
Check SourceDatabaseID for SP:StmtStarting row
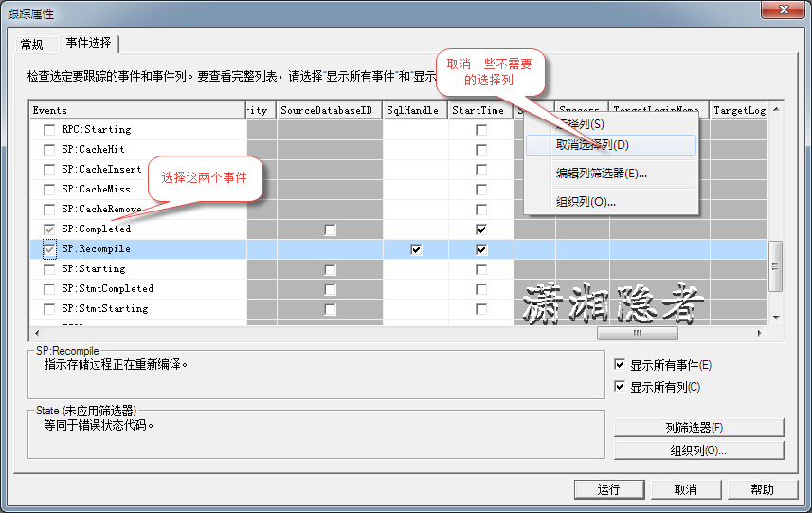pyautogui.click(x=330, y=309)
